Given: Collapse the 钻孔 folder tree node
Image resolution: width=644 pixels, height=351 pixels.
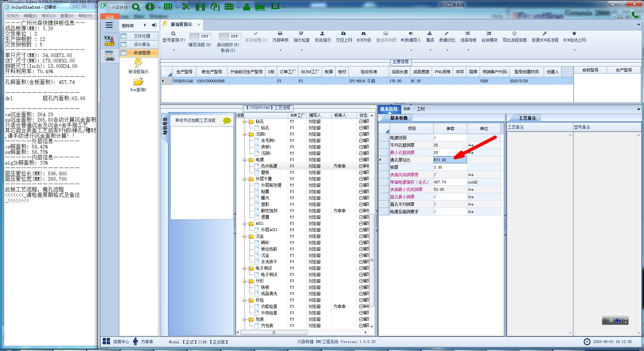Looking at the screenshot, I should tap(245, 122).
